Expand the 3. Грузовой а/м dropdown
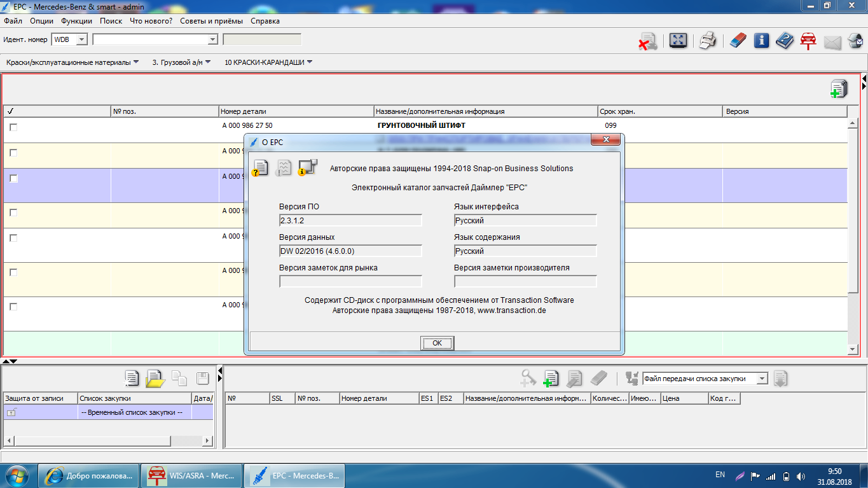The image size is (868, 488). [208, 62]
